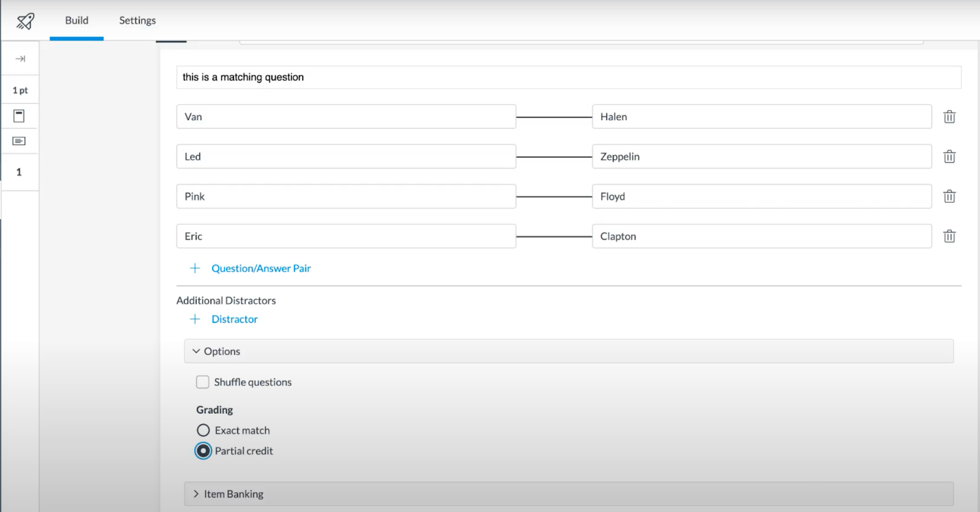The image size is (980, 512).
Task: Click the plus icon beside Distractor
Action: click(195, 319)
